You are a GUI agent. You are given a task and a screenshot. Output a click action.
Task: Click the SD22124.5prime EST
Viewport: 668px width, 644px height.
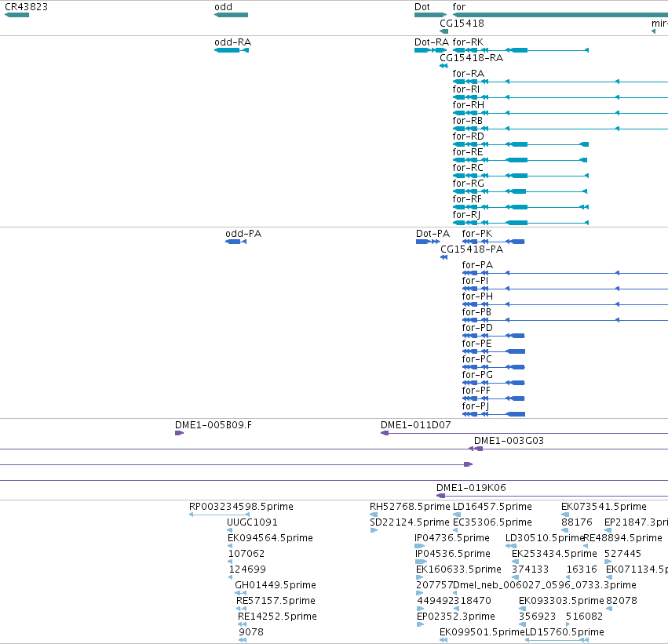click(x=374, y=530)
